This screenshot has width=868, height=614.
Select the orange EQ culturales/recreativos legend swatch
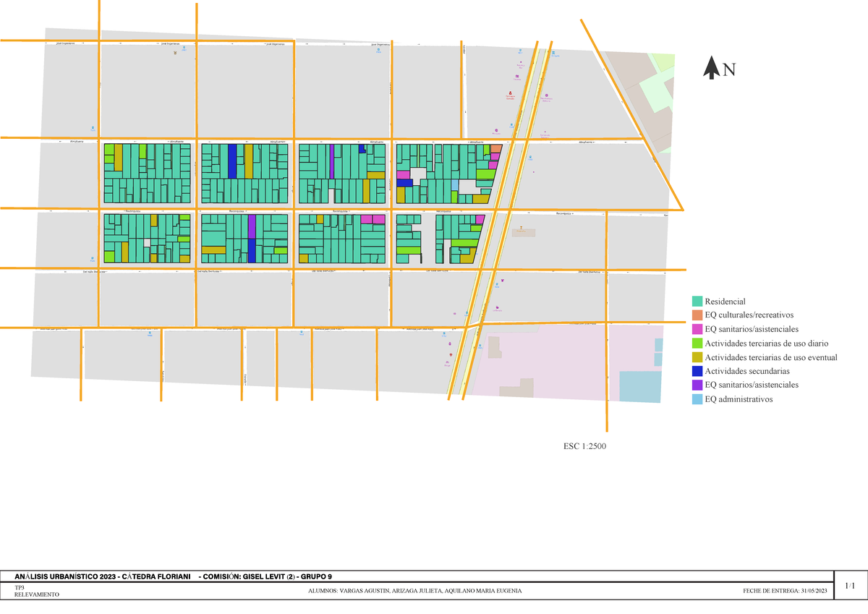pos(697,315)
